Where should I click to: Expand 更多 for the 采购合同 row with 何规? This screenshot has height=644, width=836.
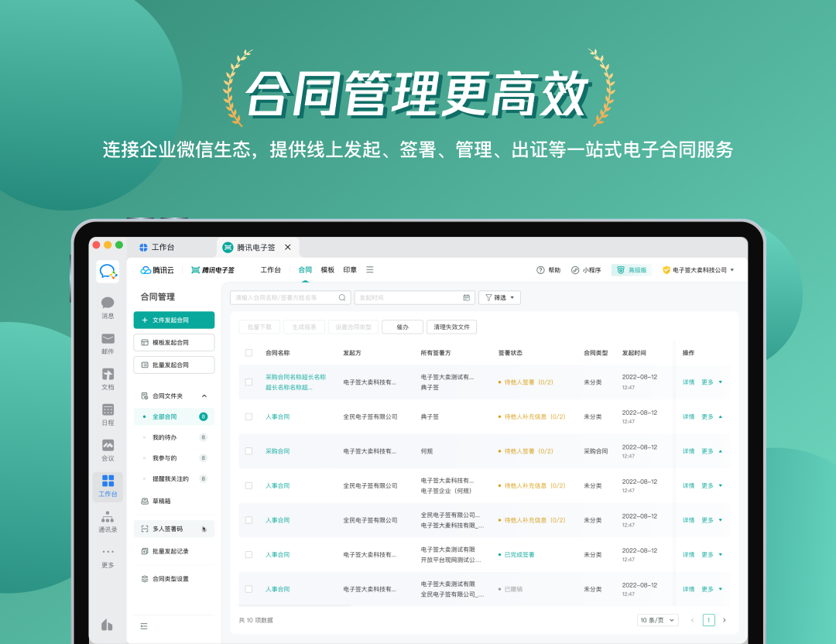click(x=712, y=451)
